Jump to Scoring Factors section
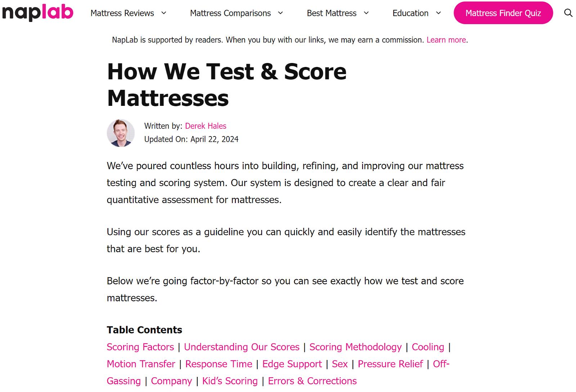This screenshot has height=392, width=576. click(140, 347)
